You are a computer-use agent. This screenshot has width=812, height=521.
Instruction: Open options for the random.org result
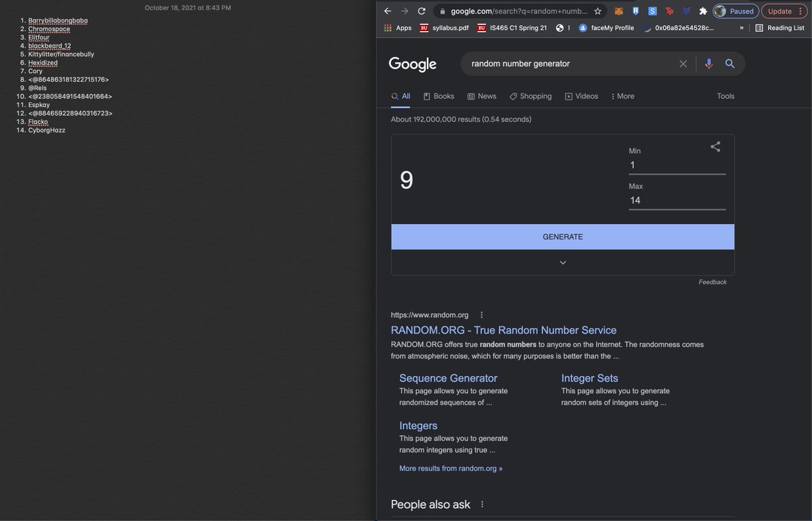(x=481, y=315)
